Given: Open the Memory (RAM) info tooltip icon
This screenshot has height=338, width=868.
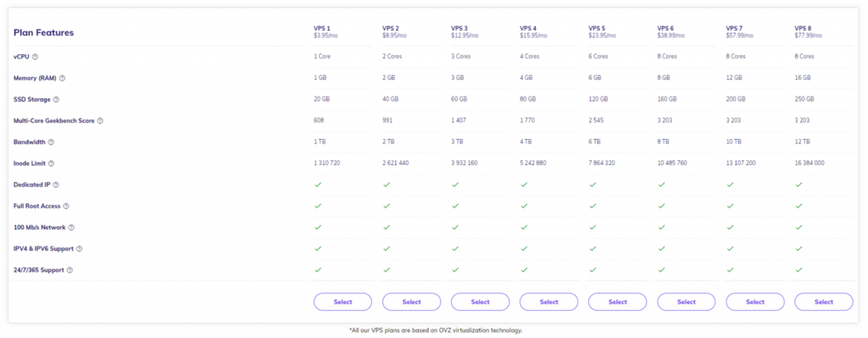Looking at the screenshot, I should [x=62, y=78].
